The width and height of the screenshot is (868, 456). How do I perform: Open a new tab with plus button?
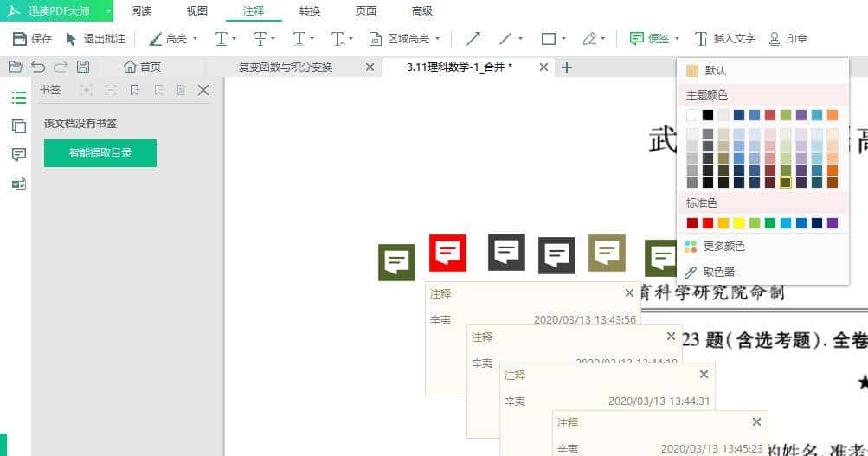[566, 67]
